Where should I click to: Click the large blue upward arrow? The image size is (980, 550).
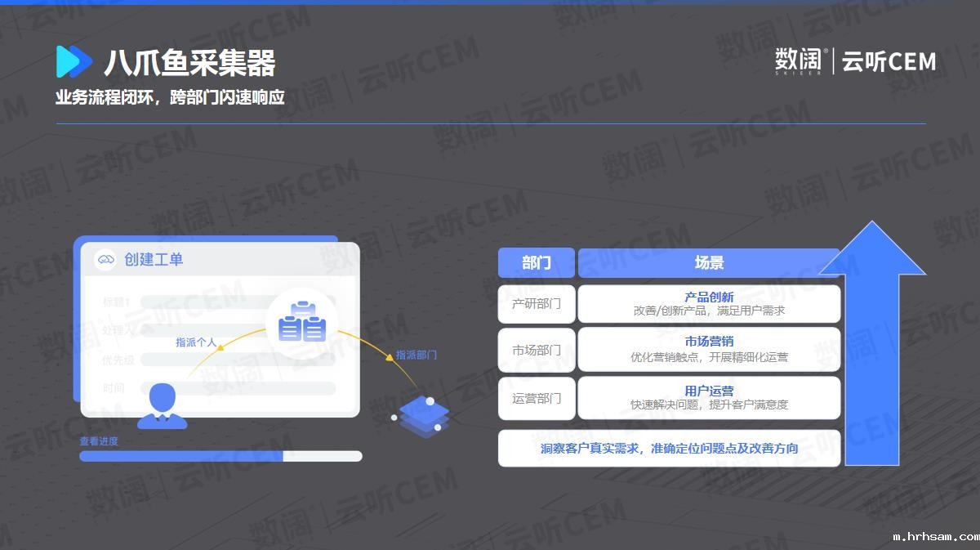click(x=871, y=343)
